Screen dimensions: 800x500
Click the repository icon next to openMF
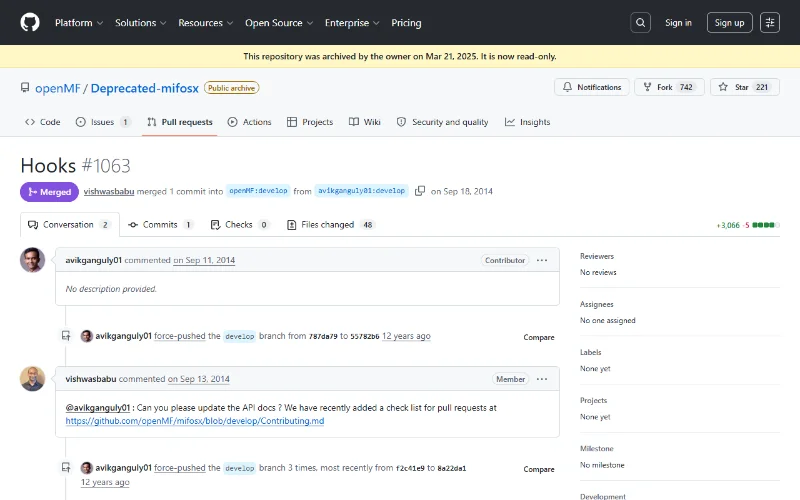click(24, 88)
